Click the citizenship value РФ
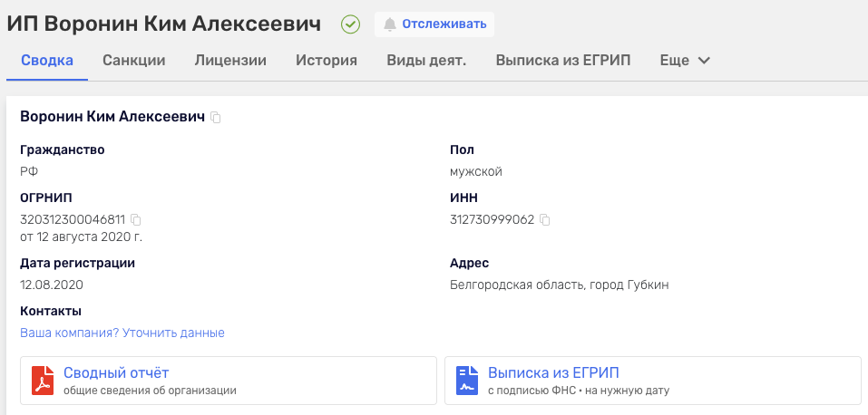The image size is (868, 415). coord(29,172)
